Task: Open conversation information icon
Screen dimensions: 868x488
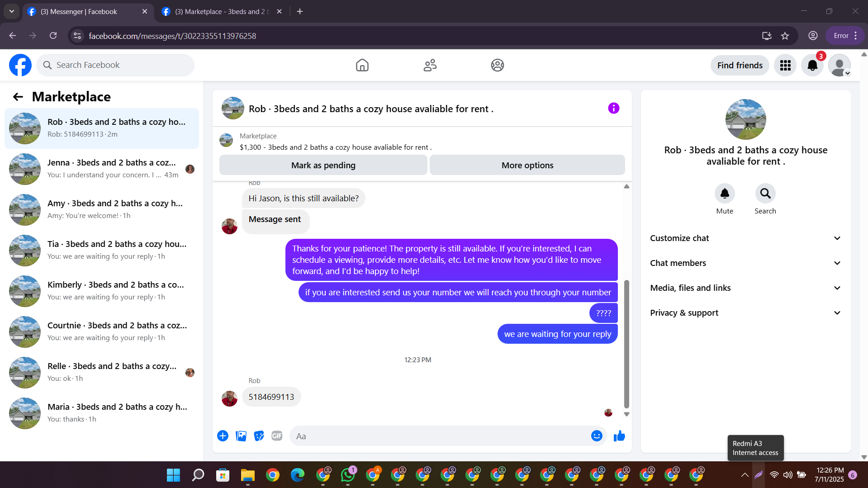Action: click(613, 108)
